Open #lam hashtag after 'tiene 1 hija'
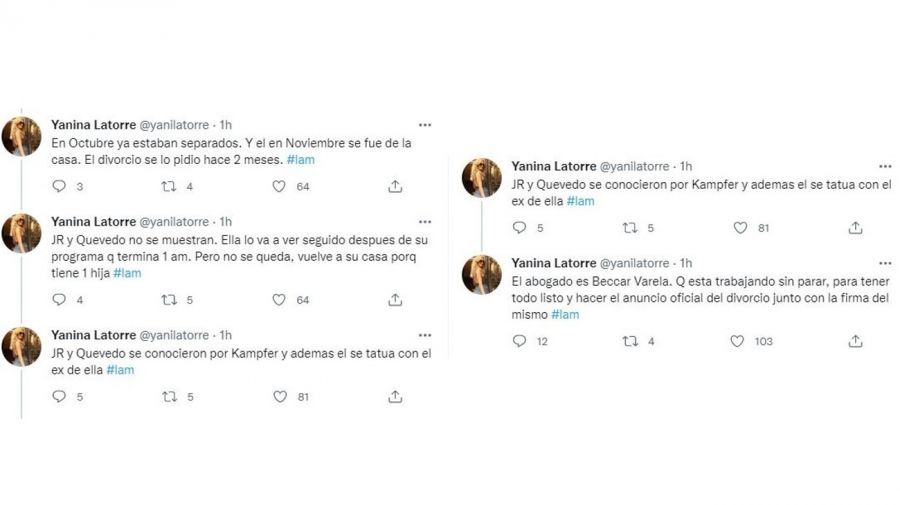This screenshot has width=900, height=505. pos(127,273)
